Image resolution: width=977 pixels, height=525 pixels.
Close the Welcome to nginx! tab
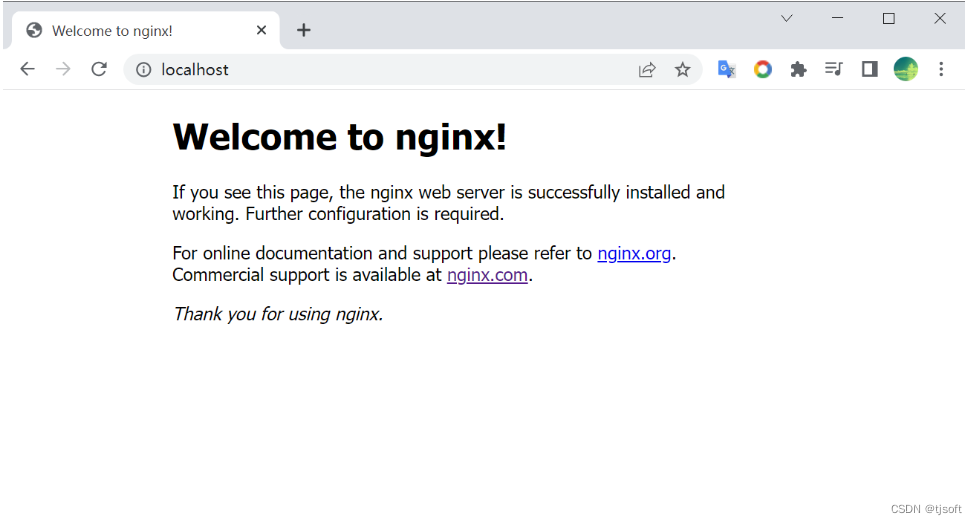coord(261,30)
